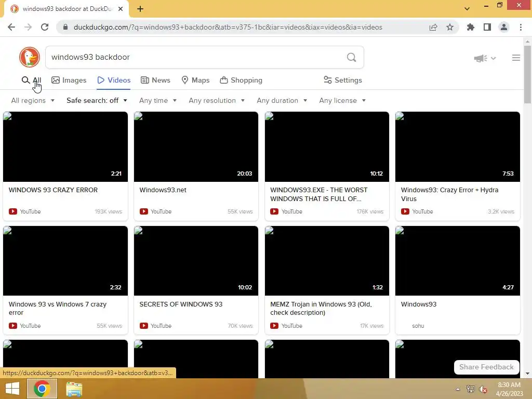The height and width of the screenshot is (399, 532).
Task: Click the Share Feedback button
Action: click(486, 367)
